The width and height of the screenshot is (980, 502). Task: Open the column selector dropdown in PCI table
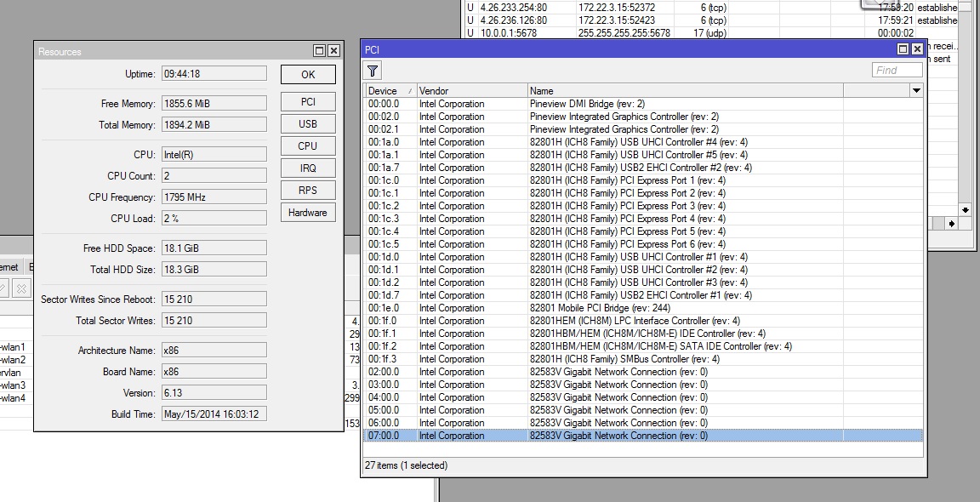916,91
